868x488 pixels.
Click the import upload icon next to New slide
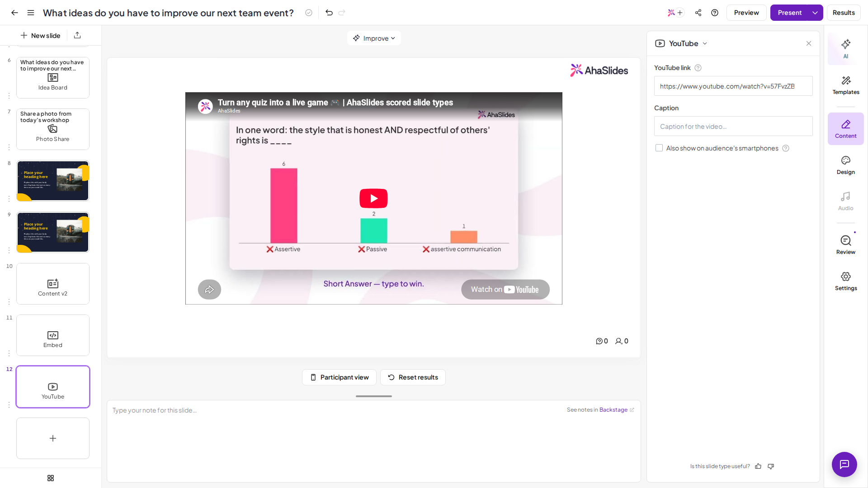click(x=77, y=35)
